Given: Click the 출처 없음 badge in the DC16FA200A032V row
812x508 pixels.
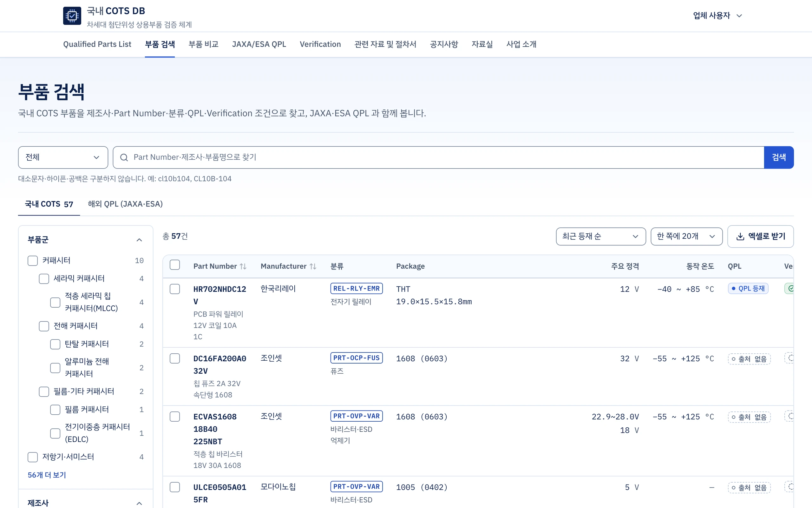Looking at the screenshot, I should coord(749,359).
